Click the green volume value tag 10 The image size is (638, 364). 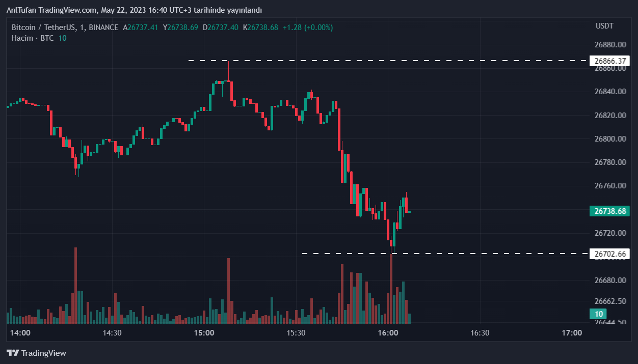coord(599,314)
